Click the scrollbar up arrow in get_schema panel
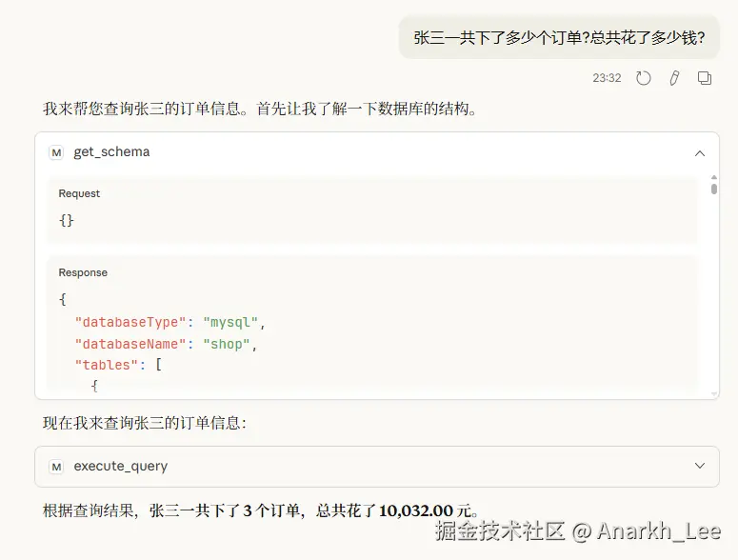The image size is (738, 560). [714, 177]
